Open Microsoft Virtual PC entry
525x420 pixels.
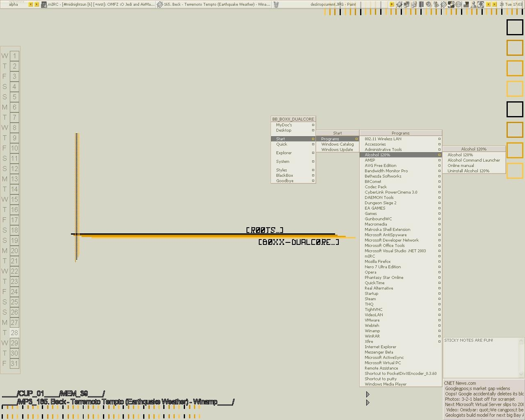(x=401, y=363)
